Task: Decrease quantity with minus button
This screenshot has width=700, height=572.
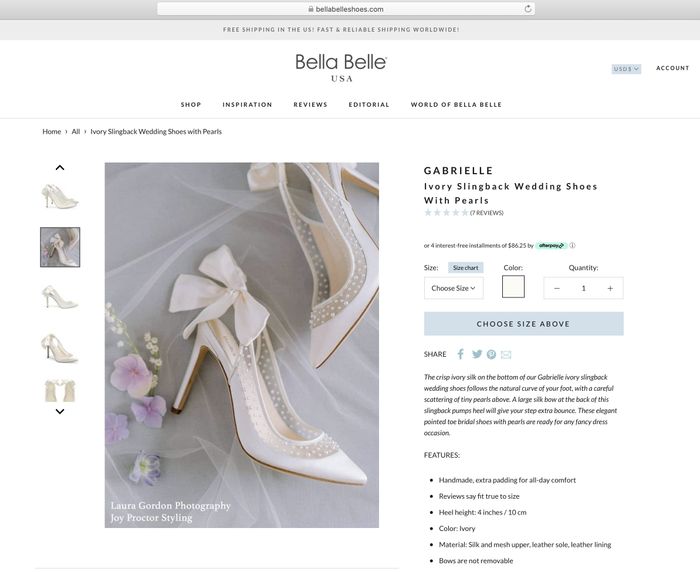Action: 557,288
